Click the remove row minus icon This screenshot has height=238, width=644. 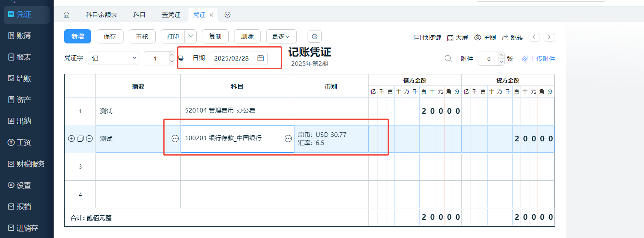point(89,138)
